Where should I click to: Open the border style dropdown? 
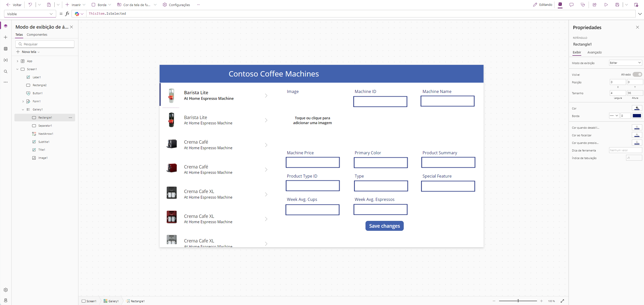[x=614, y=116]
